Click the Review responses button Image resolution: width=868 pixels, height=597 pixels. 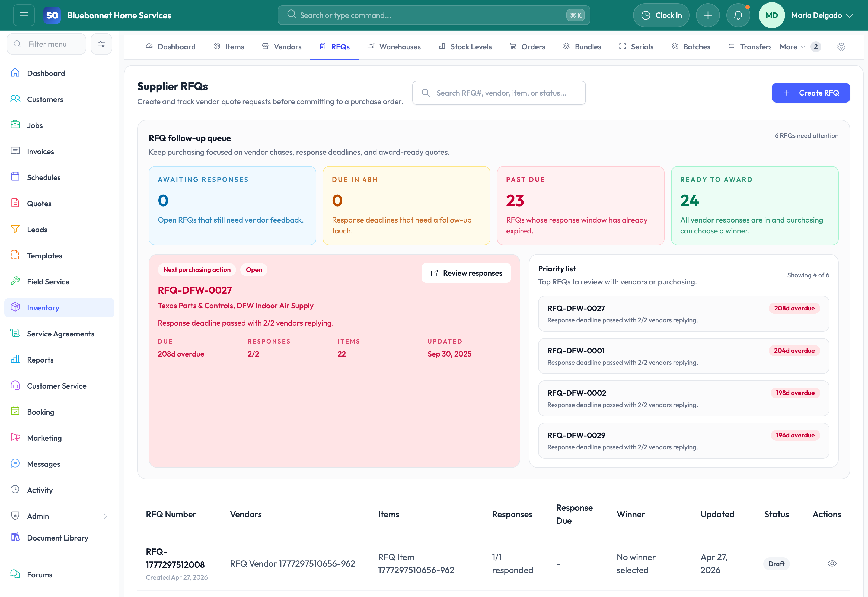coord(466,273)
